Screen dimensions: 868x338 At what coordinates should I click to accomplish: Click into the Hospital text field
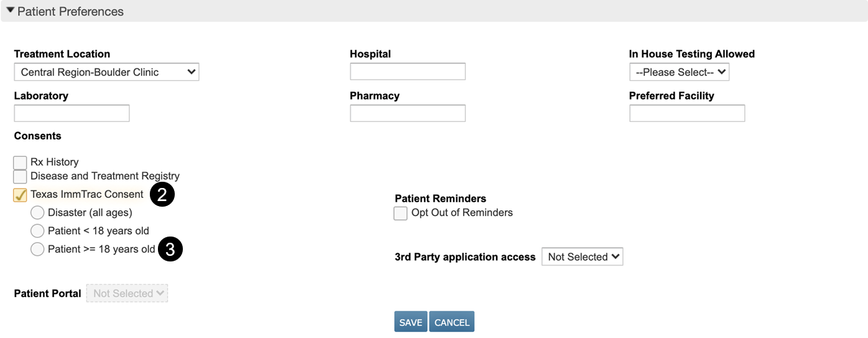tap(407, 72)
